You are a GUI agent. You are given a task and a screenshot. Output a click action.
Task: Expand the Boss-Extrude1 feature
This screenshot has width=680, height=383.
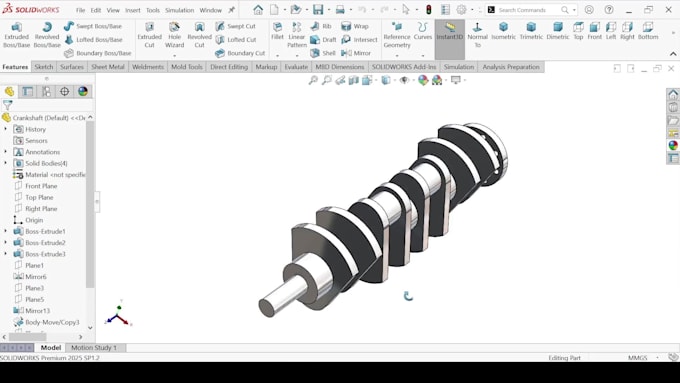pyautogui.click(x=5, y=231)
